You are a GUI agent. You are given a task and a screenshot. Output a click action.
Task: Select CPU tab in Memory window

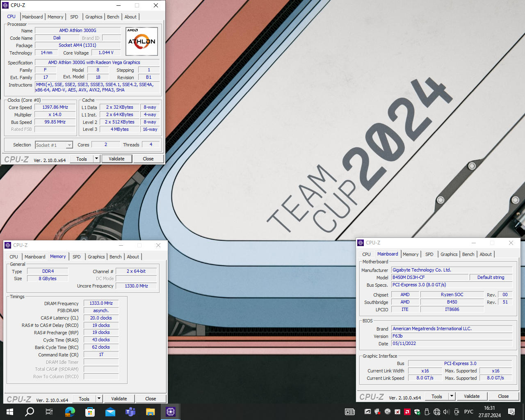tap(14, 257)
